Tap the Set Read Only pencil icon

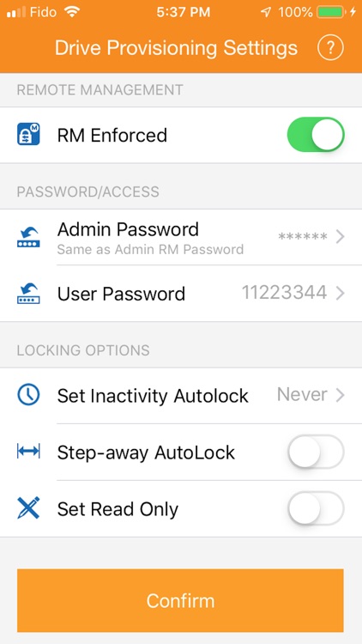pos(28,508)
